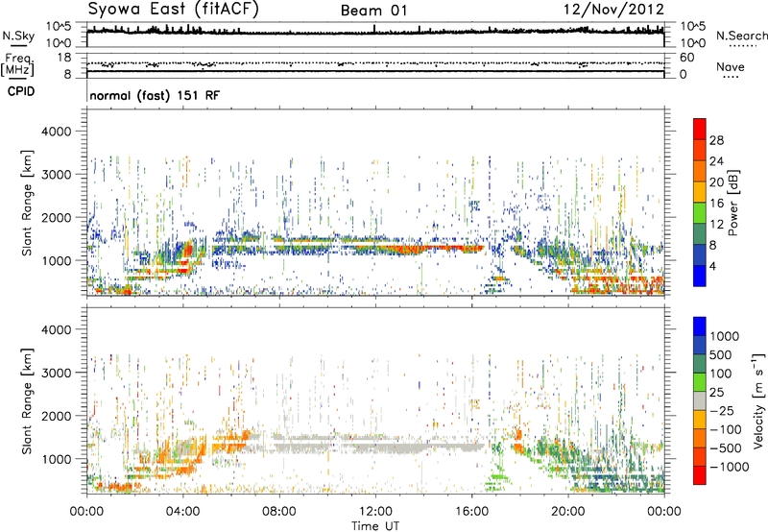Screen dimensions: 768x532
Task: Click the '18' frequency axis value
Action: (63, 58)
